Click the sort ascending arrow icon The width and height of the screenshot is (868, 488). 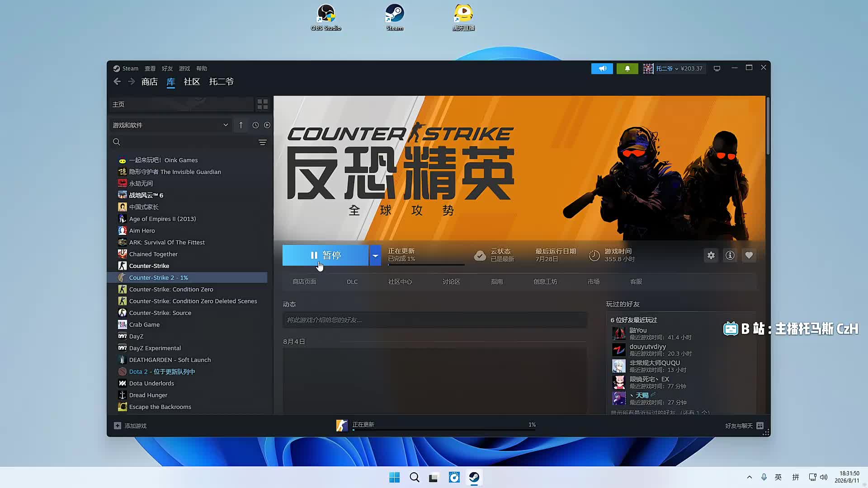[241, 125]
